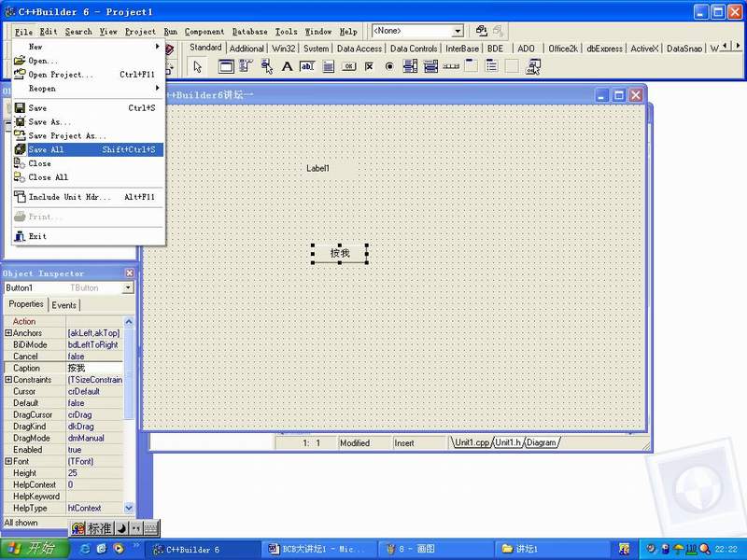This screenshot has width=747, height=560.
Task: Select Label1 on the form designer
Action: click(317, 169)
